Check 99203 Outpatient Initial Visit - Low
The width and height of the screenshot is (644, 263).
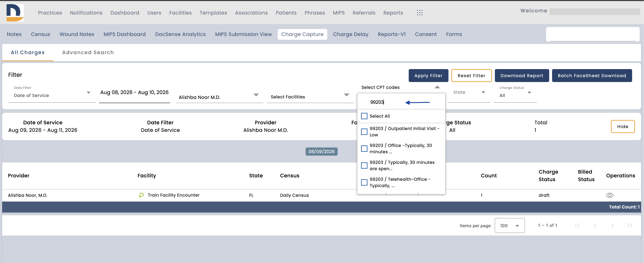tap(364, 131)
